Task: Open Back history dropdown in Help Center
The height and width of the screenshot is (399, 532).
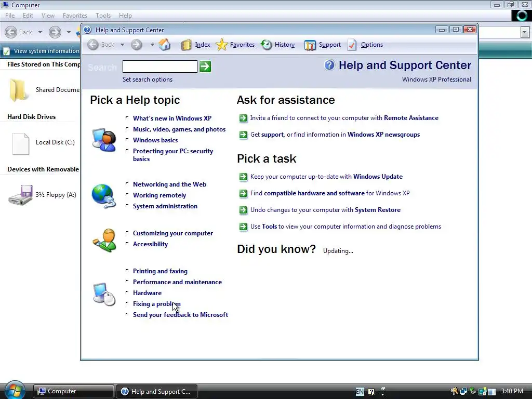Action: 122,45
